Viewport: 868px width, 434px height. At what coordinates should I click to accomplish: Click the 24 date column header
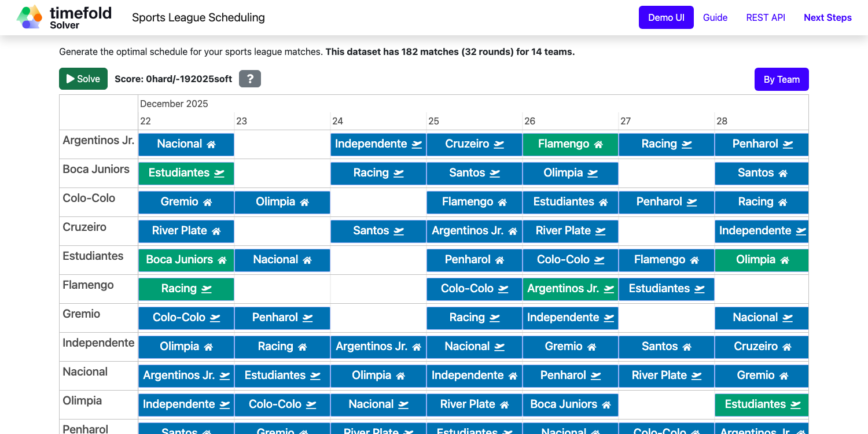pyautogui.click(x=337, y=121)
